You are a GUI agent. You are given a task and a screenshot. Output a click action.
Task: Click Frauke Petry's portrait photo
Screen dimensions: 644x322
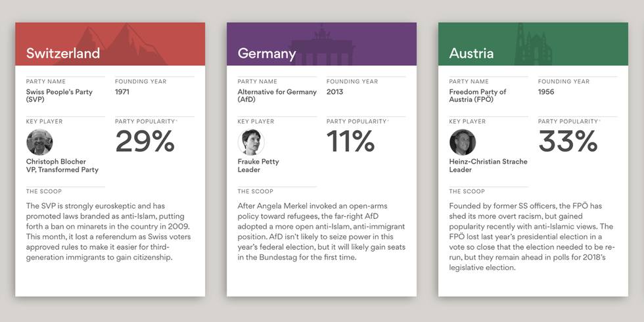(251, 142)
